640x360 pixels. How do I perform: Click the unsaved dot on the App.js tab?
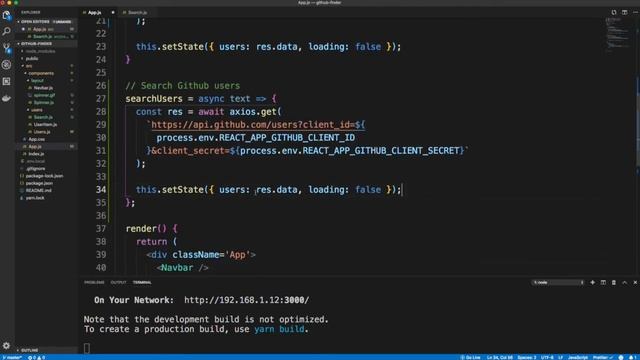(113, 13)
